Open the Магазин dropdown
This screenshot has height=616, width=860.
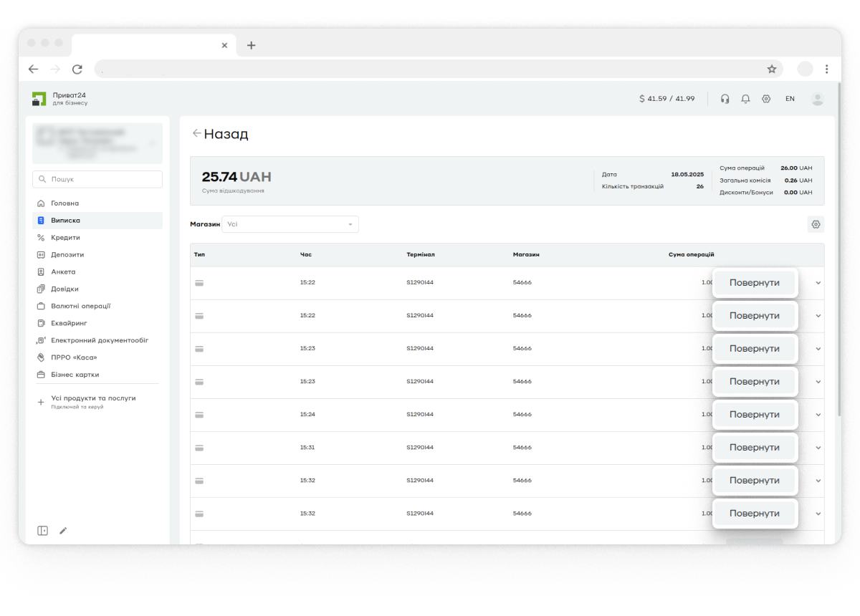tap(290, 224)
